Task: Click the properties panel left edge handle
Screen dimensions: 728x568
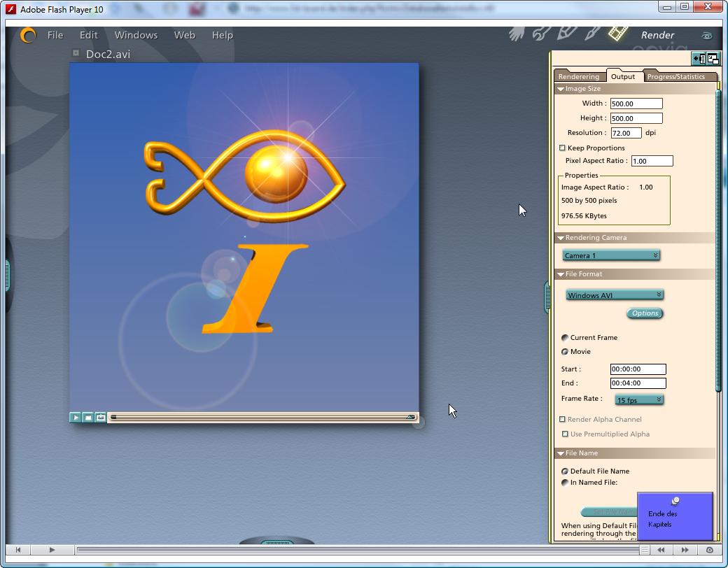Action: click(x=547, y=297)
